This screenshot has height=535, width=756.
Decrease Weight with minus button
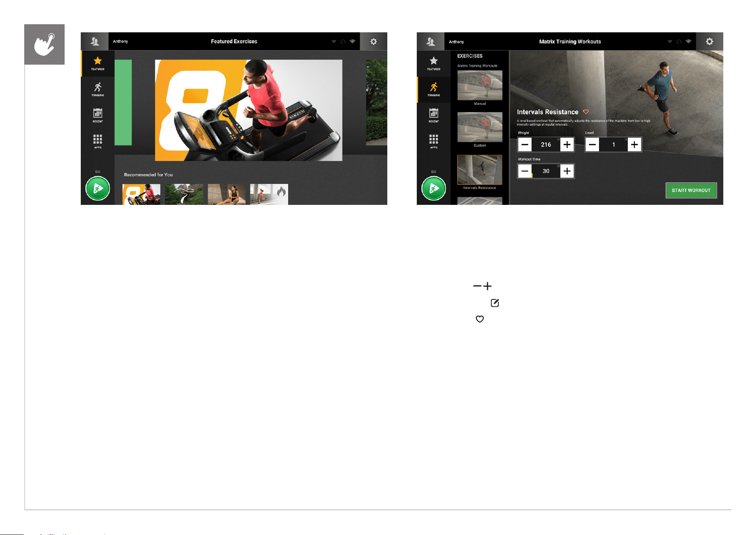coord(525,144)
